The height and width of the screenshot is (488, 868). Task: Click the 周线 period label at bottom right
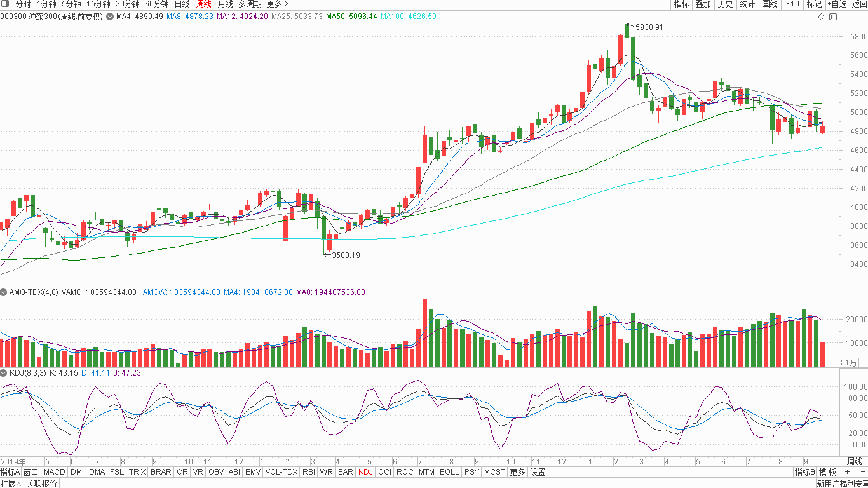tap(855, 461)
